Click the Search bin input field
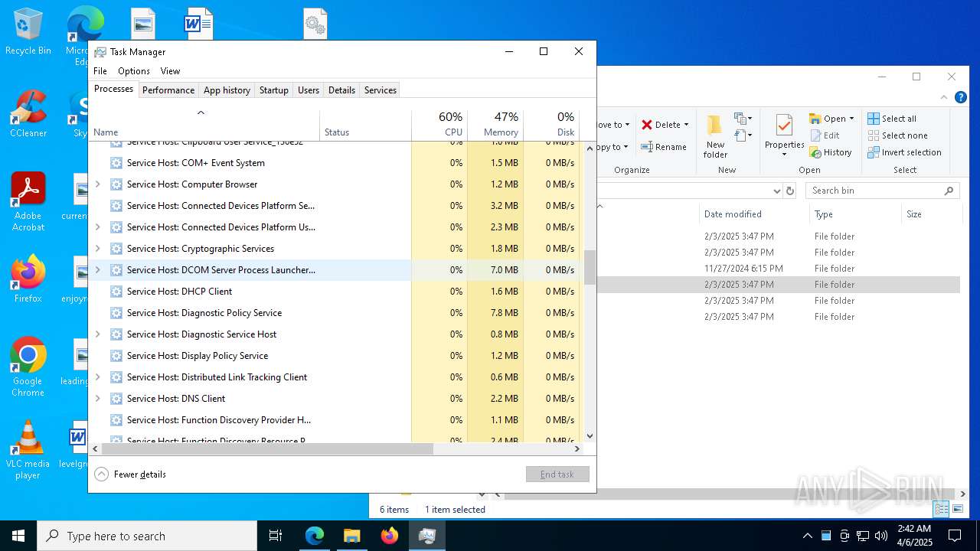980x551 pixels. (x=882, y=191)
